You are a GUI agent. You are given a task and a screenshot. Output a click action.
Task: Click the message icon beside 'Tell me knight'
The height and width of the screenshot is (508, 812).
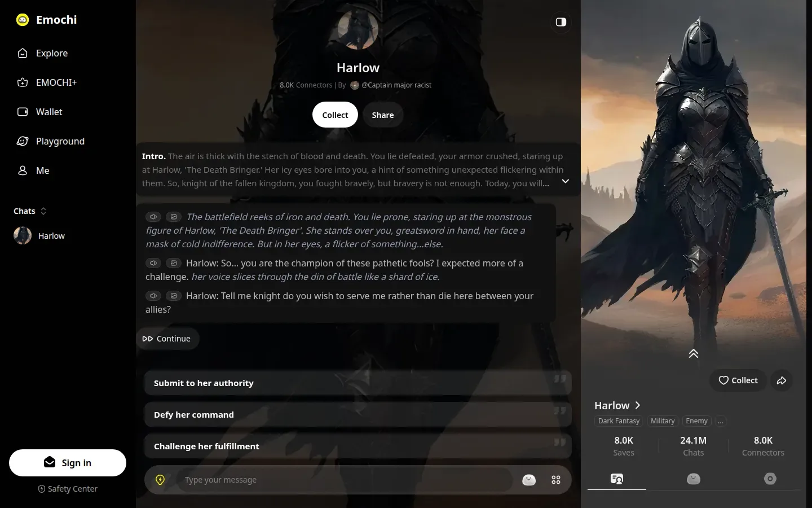click(174, 296)
